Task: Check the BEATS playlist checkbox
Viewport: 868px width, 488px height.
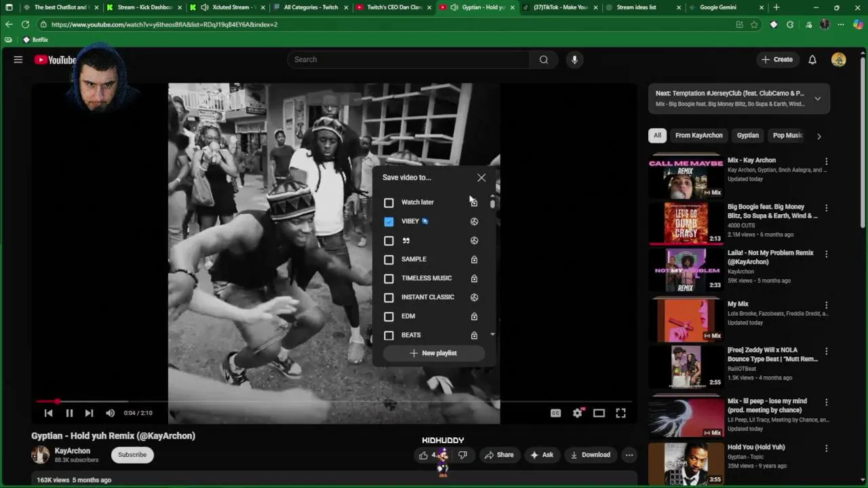Action: click(389, 335)
